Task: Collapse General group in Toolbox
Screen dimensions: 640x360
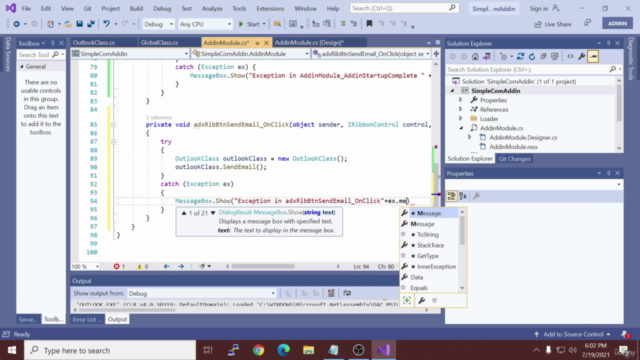Action: pyautogui.click(x=22, y=67)
